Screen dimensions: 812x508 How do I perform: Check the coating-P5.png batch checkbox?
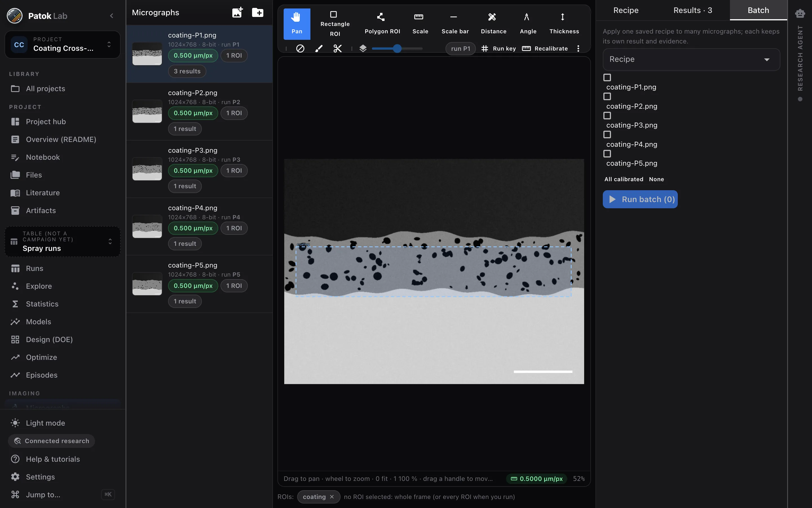pos(607,154)
